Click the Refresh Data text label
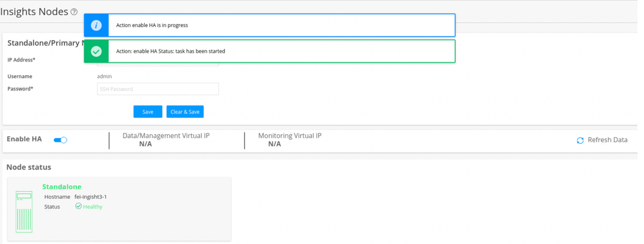Viewport: 644px width, 244px height. point(607,140)
